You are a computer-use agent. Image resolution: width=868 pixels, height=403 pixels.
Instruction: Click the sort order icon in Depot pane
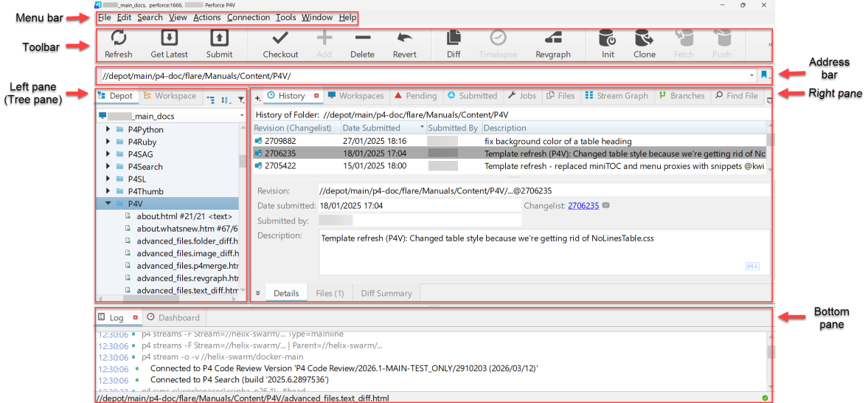[x=226, y=100]
